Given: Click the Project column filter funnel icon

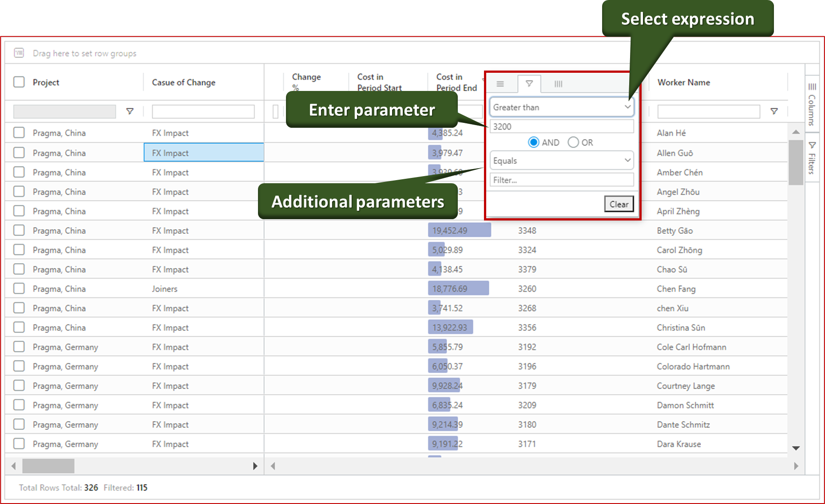Looking at the screenshot, I should tap(130, 111).
